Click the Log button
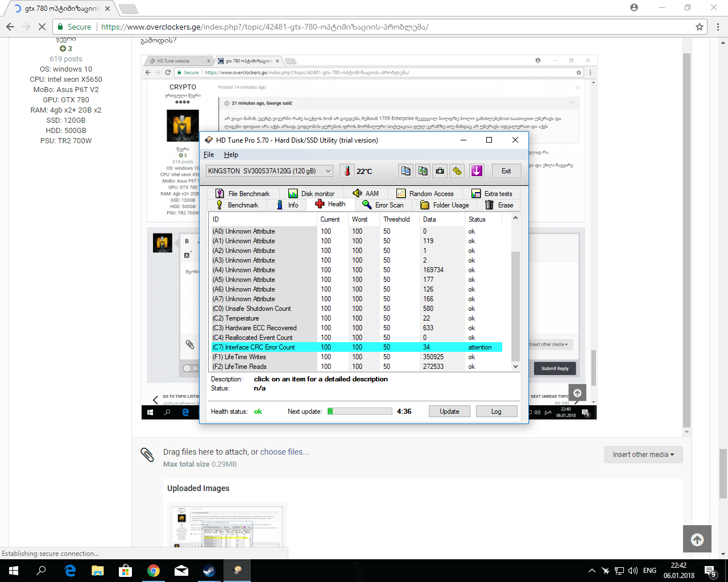This screenshot has width=728, height=582. pos(496,411)
